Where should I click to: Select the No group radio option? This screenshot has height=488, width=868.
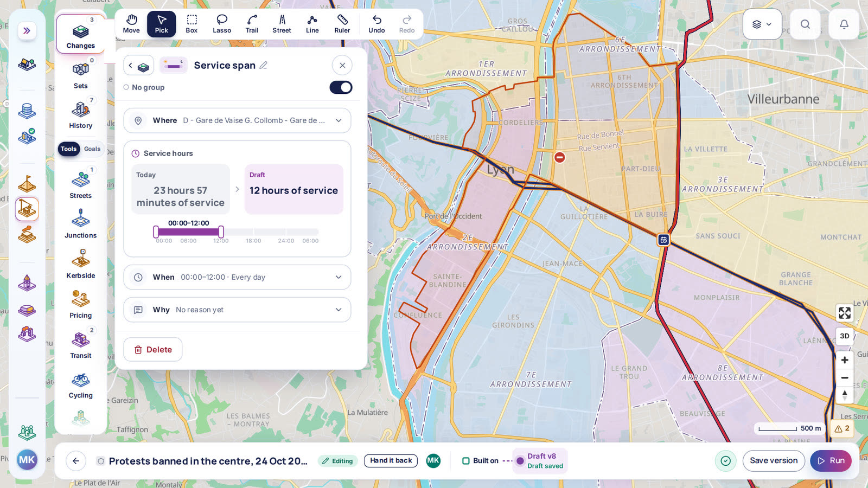126,87
